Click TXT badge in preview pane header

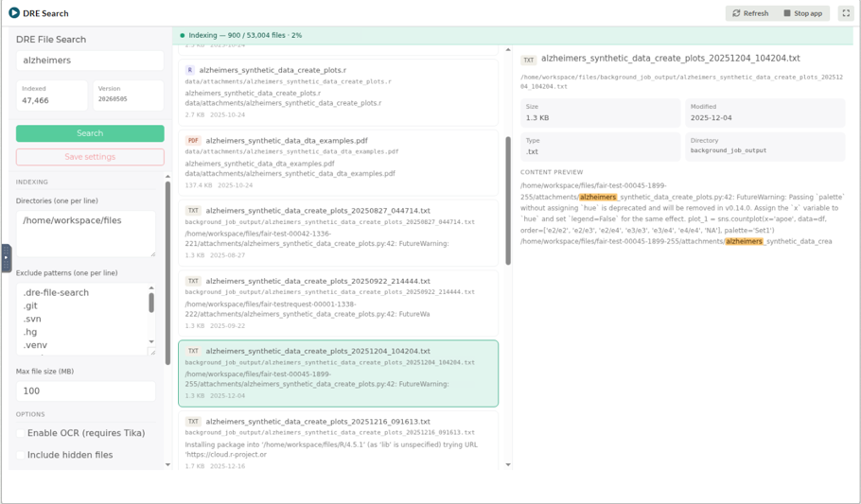click(x=529, y=60)
